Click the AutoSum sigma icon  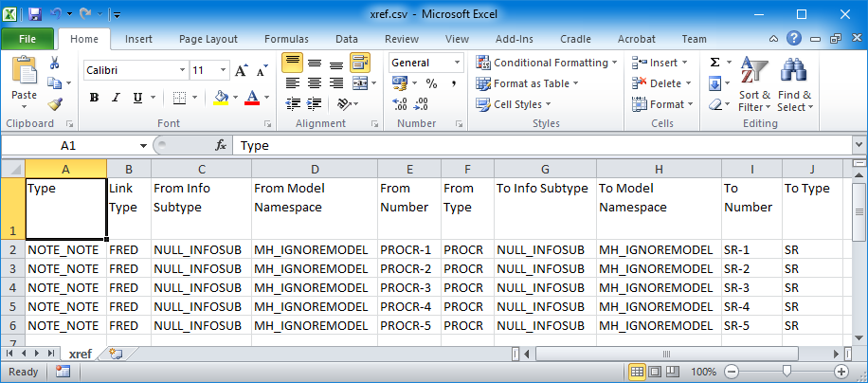[714, 63]
